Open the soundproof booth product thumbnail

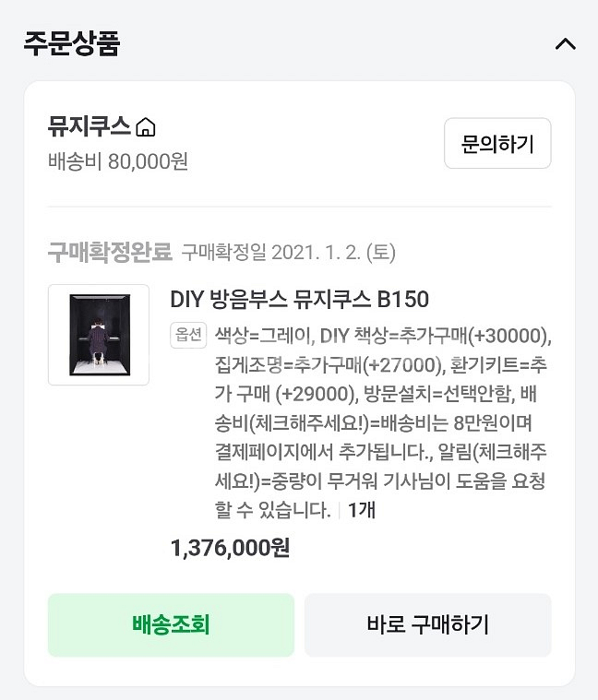pyautogui.click(x=99, y=335)
